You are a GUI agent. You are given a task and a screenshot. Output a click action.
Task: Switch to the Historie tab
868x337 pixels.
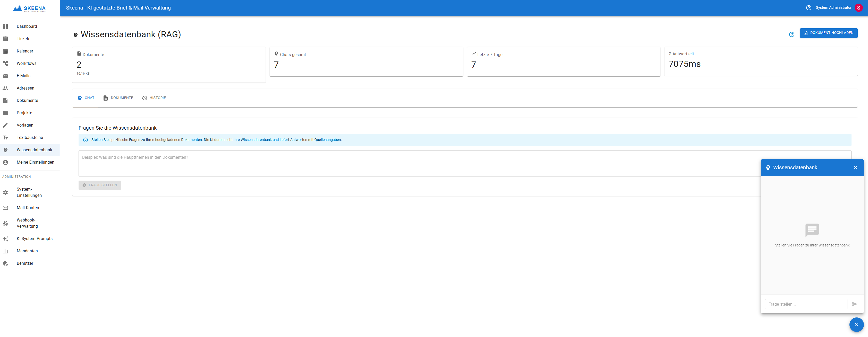tap(154, 98)
